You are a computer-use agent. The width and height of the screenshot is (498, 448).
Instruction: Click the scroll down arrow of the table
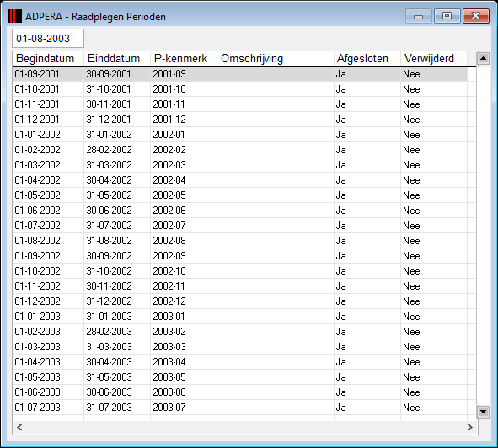tap(483, 412)
